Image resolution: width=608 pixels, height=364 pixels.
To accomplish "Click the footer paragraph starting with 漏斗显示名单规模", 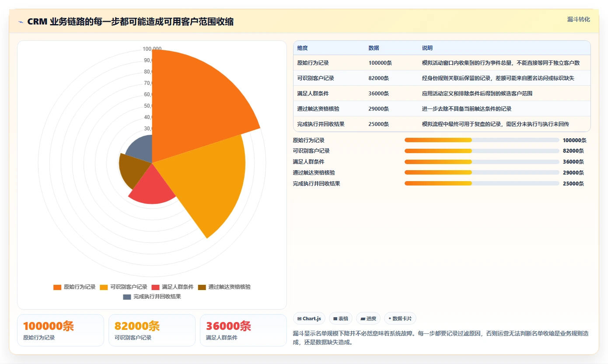I will [441, 338].
